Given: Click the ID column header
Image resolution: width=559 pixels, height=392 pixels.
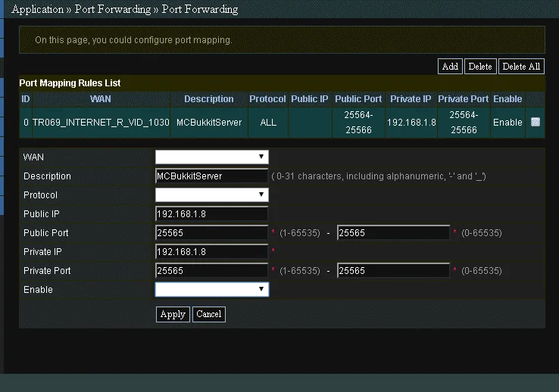Looking at the screenshot, I should [x=26, y=99].
